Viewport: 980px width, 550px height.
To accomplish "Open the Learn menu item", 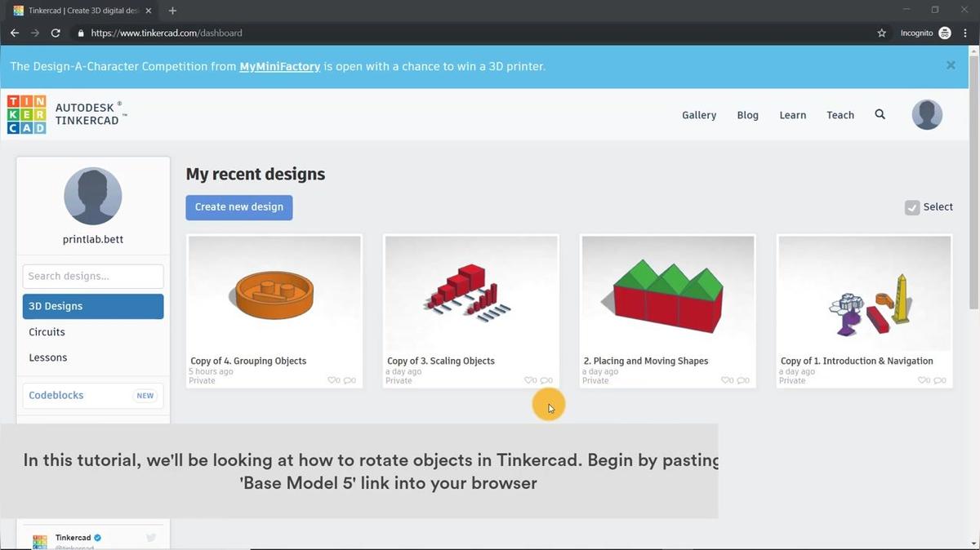I will pyautogui.click(x=792, y=115).
